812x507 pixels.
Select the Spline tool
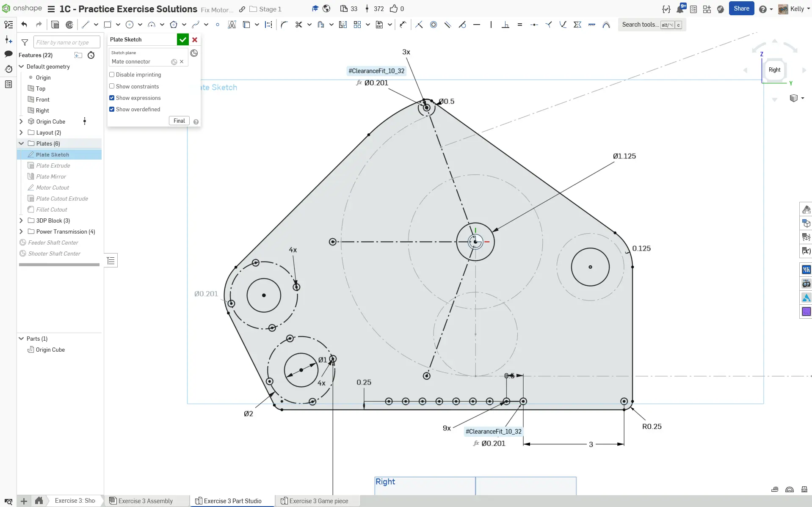pyautogui.click(x=195, y=25)
